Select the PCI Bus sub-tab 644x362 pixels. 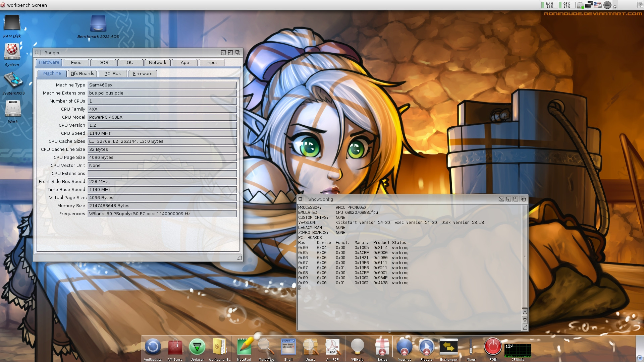click(112, 74)
